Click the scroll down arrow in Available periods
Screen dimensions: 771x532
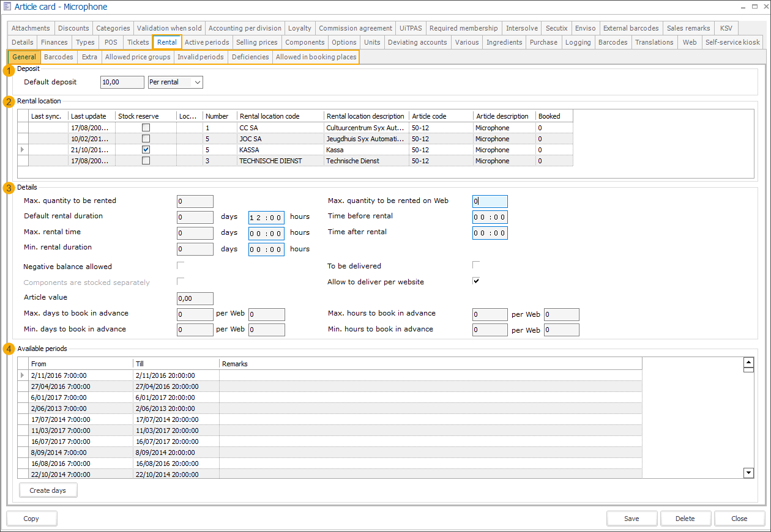748,473
